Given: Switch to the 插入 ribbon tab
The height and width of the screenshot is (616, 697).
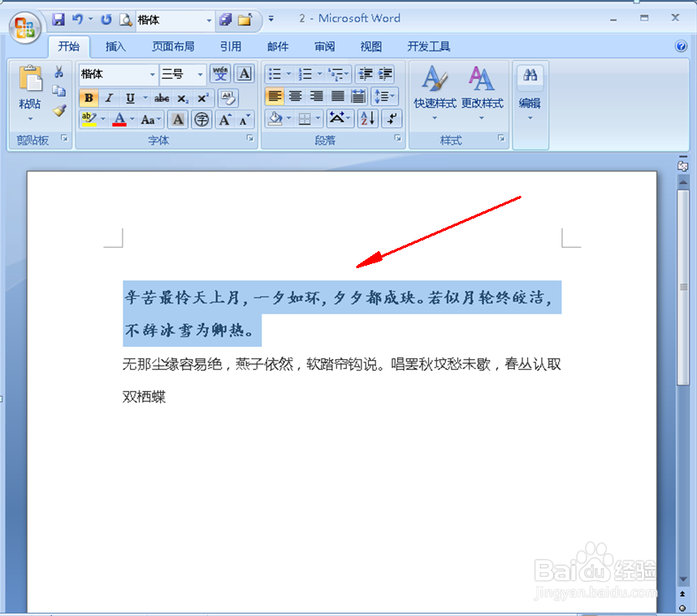Looking at the screenshot, I should pyautogui.click(x=115, y=46).
